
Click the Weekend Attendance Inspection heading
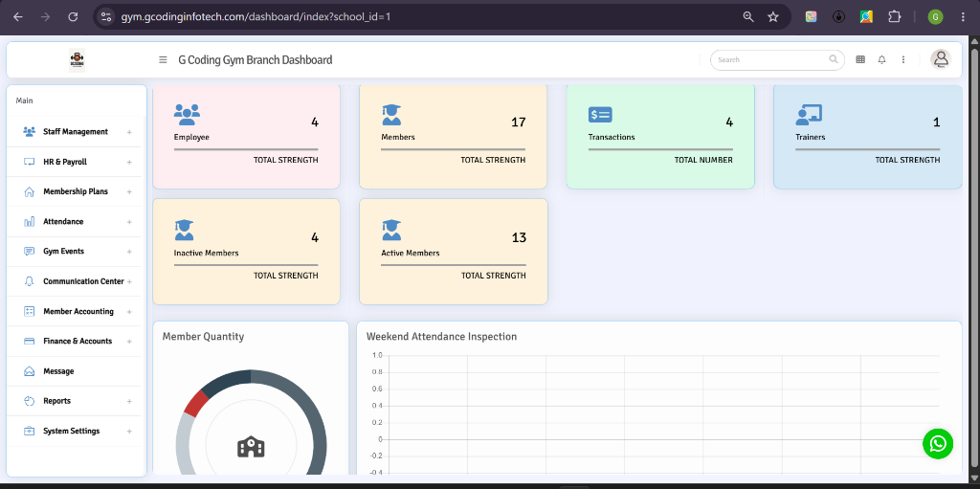pyautogui.click(x=441, y=337)
